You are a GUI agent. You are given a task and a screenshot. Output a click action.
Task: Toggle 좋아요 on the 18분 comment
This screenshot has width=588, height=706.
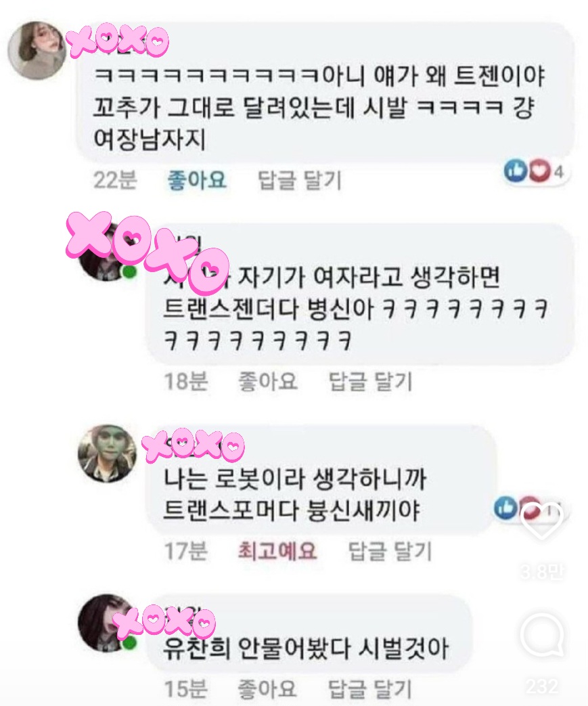tap(268, 381)
